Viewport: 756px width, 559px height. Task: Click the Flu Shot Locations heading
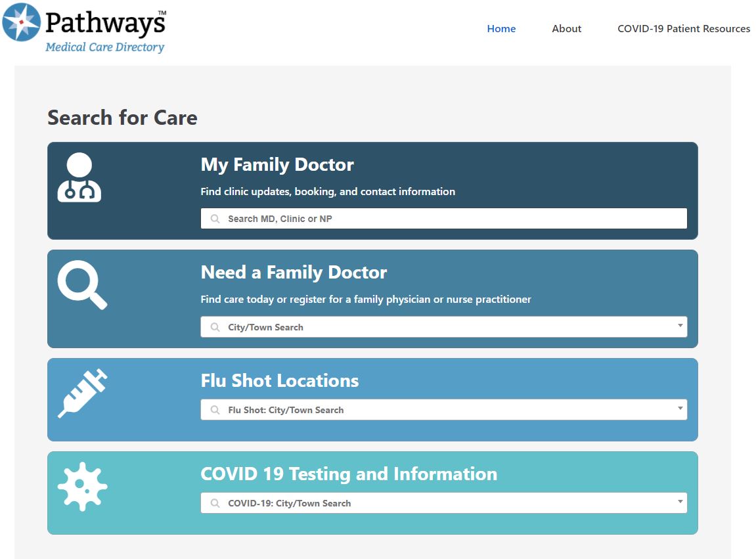280,380
